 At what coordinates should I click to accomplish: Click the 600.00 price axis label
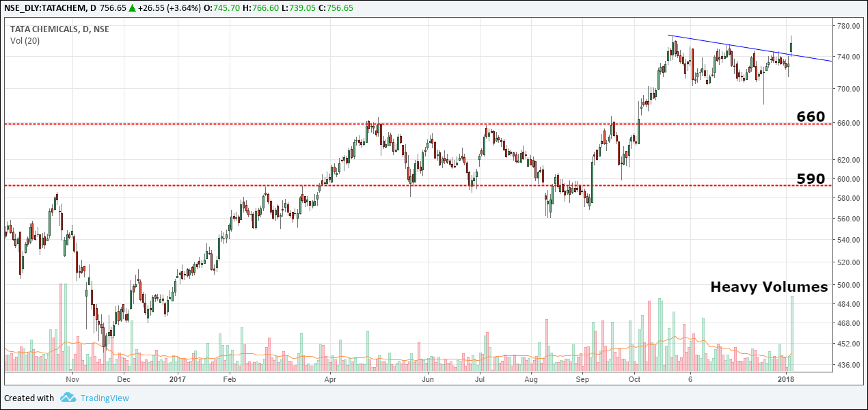point(849,179)
